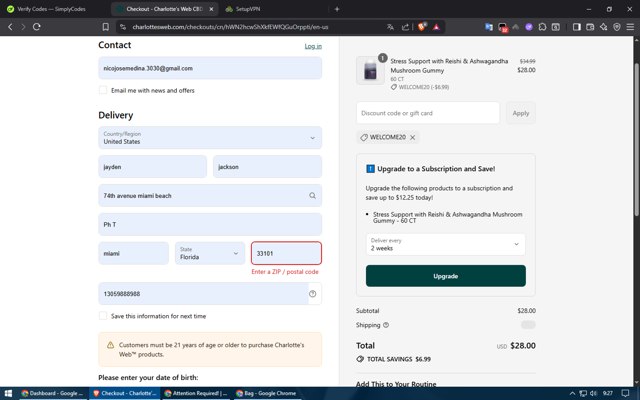Screen dimensions: 640x400
Task: Click the apartment field 'Ph T'
Action: (210, 224)
